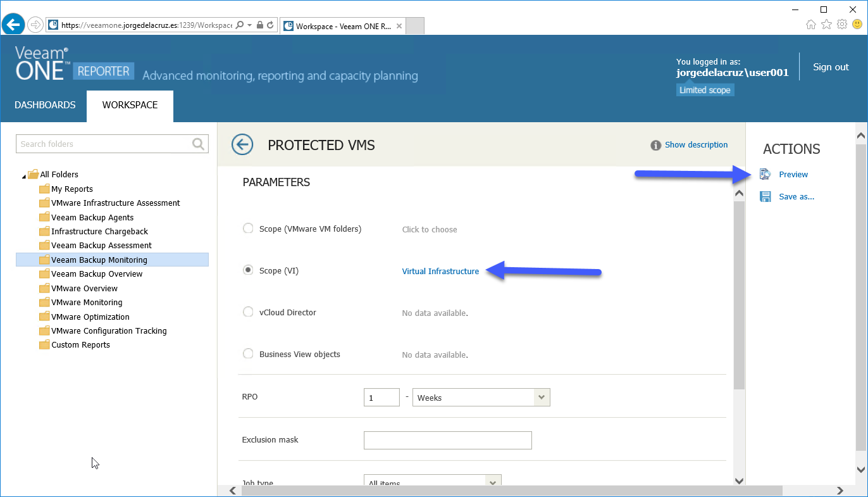
Task: Open the VMware Monitoring folder
Action: click(87, 303)
